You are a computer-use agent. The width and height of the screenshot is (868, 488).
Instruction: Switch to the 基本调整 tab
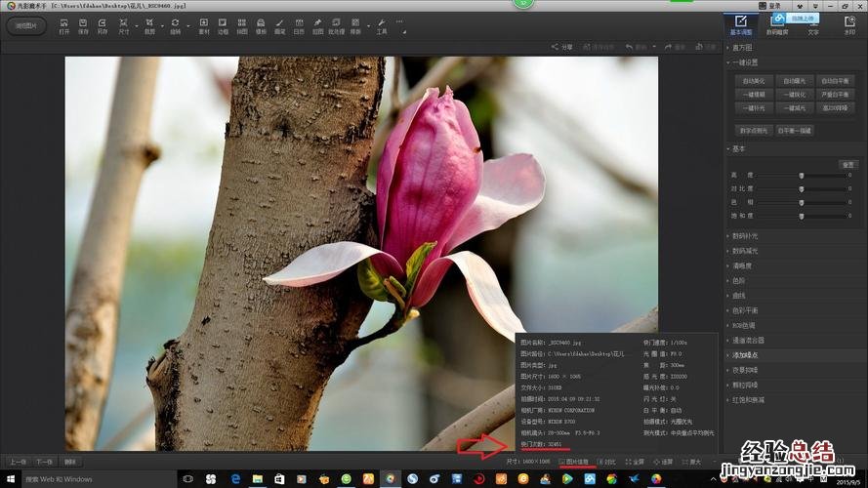741,24
